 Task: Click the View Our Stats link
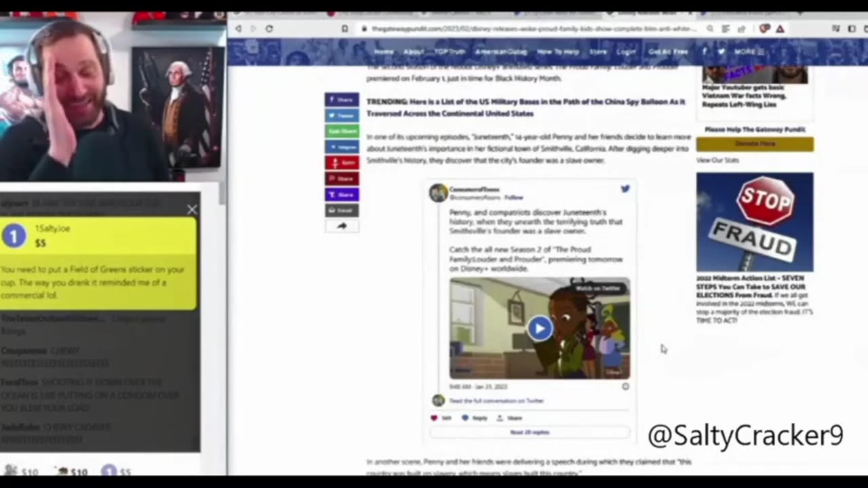(717, 160)
